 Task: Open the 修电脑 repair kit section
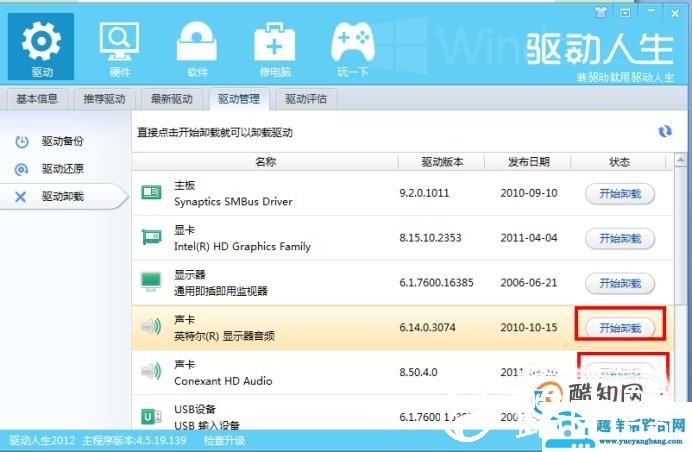(x=275, y=48)
